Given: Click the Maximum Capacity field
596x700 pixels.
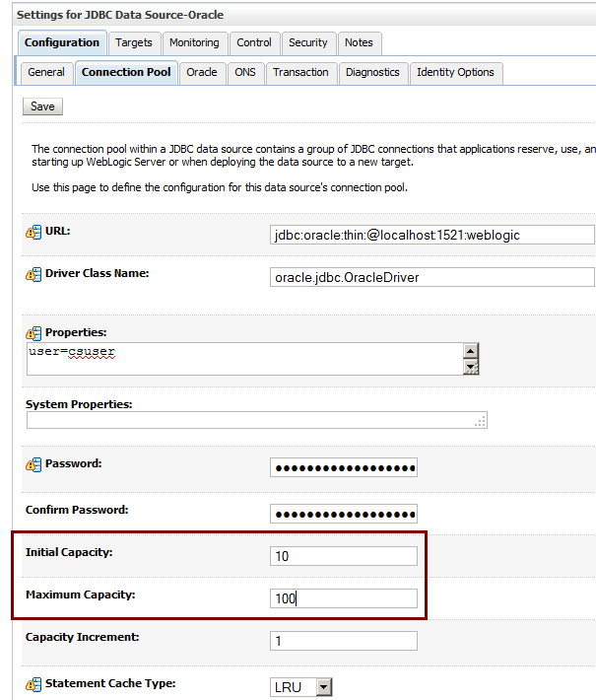Looking at the screenshot, I should pyautogui.click(x=344, y=598).
